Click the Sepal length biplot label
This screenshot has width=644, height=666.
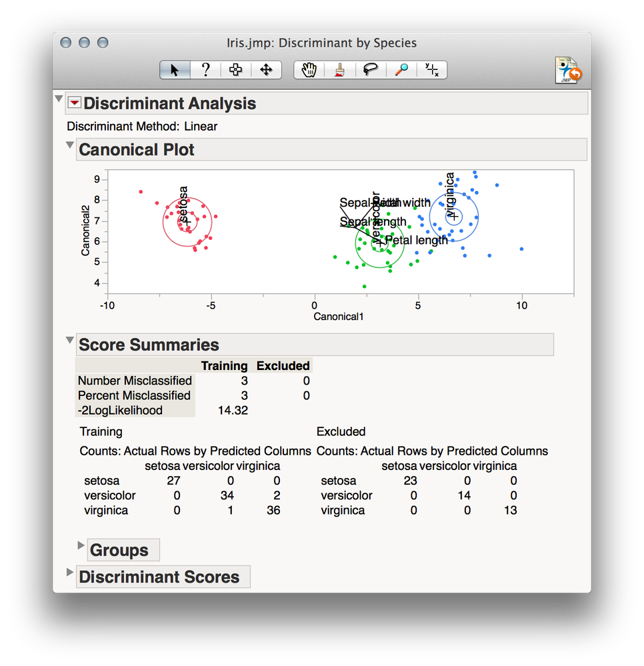click(x=373, y=222)
